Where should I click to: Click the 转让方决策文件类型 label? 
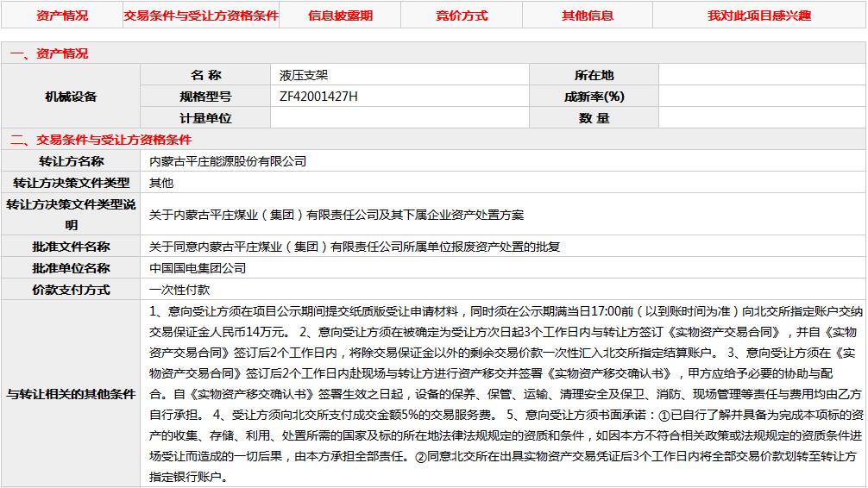(71, 183)
